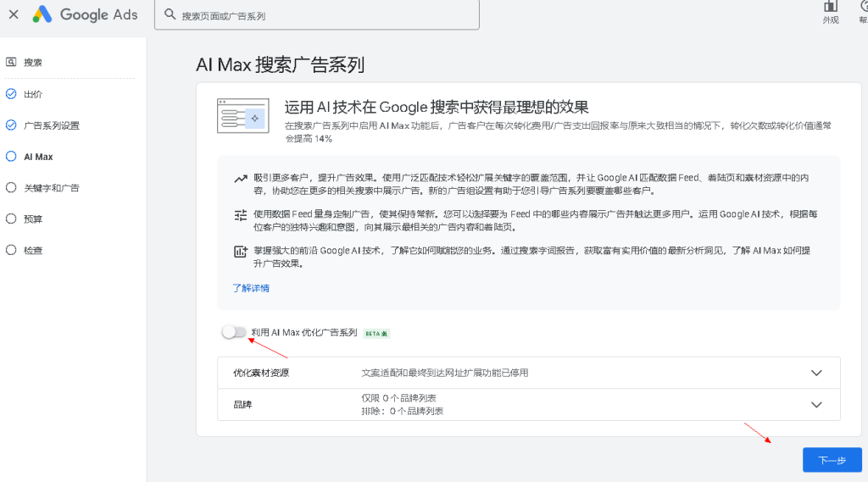Go to the 出价 step
The image size is (868, 482).
(x=33, y=94)
